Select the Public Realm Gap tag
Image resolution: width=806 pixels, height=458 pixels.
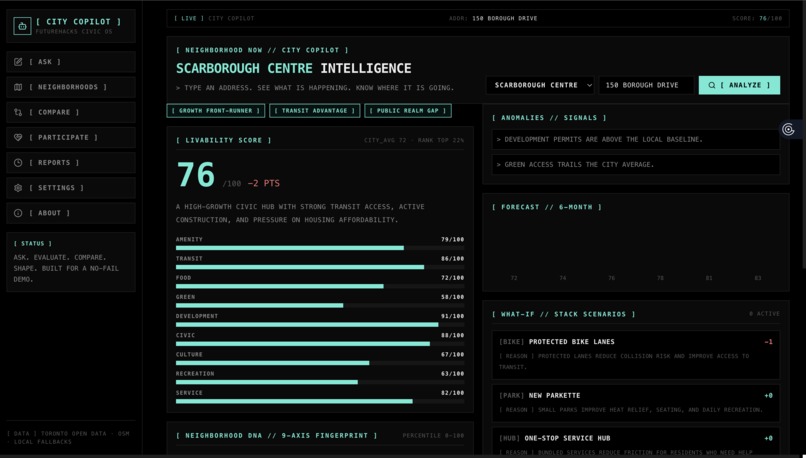click(408, 111)
